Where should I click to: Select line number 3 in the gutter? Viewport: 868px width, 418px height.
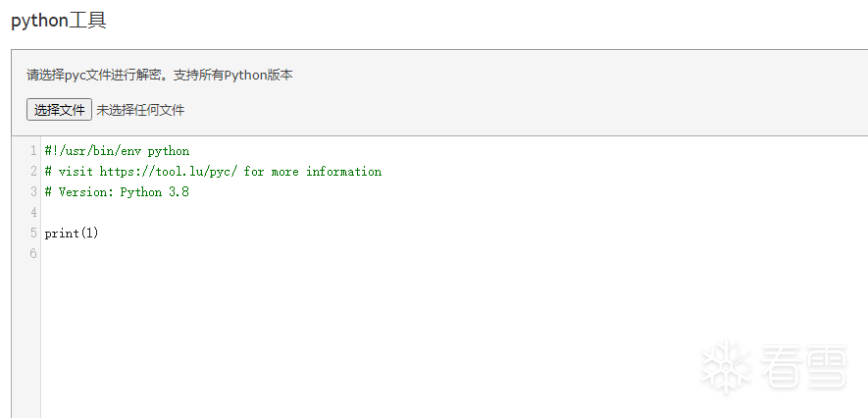pyautogui.click(x=33, y=192)
